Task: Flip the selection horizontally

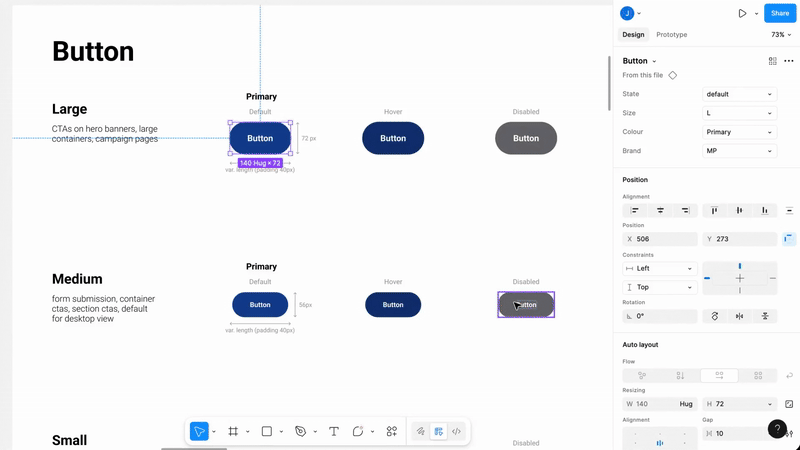Action: 740,316
